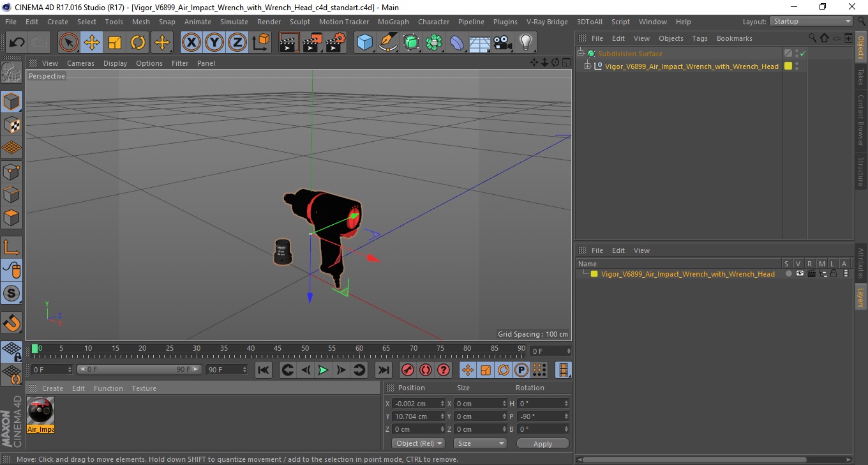The height and width of the screenshot is (465, 868).
Task: Go to end of animation
Action: point(383,370)
